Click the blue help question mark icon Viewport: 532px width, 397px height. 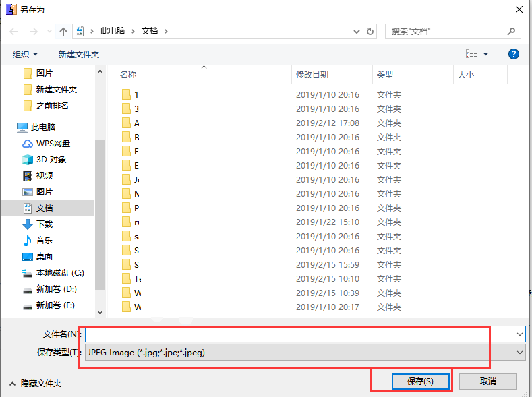513,54
